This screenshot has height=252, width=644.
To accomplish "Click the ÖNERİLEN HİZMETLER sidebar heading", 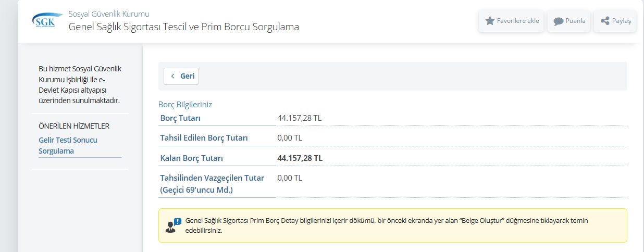I will (74, 126).
